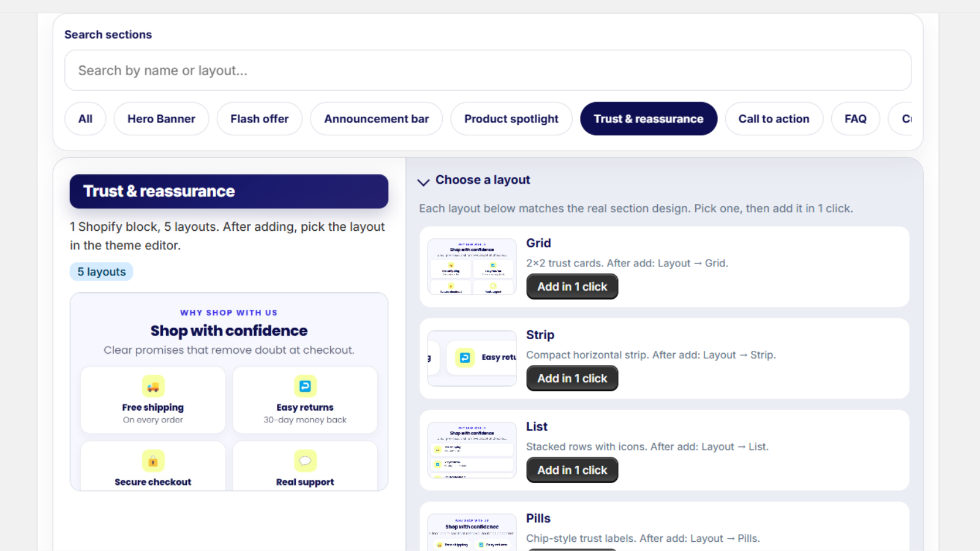Select the All filter pill
The height and width of the screenshot is (551, 980).
(x=85, y=119)
